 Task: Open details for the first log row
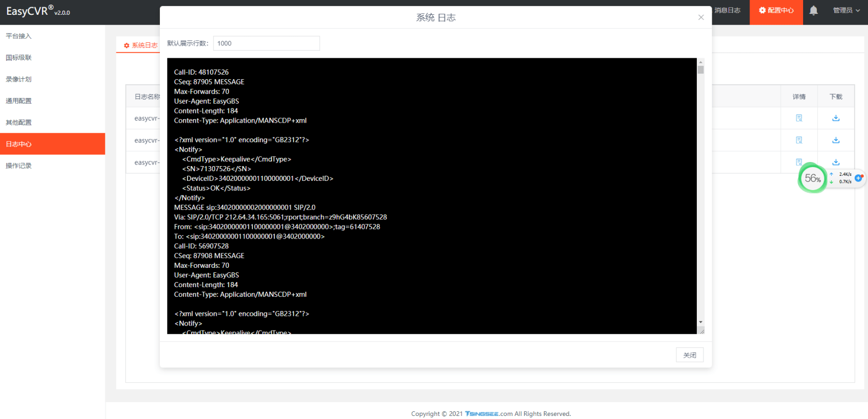(799, 118)
